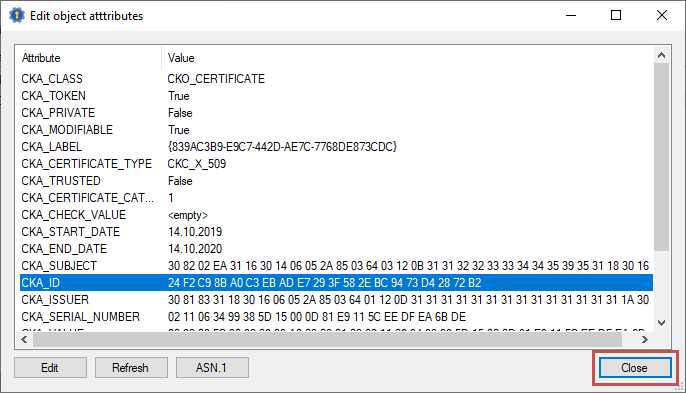Viewport: 686px width, 393px height.
Task: Open the ASN.1 viewer button
Action: click(212, 368)
